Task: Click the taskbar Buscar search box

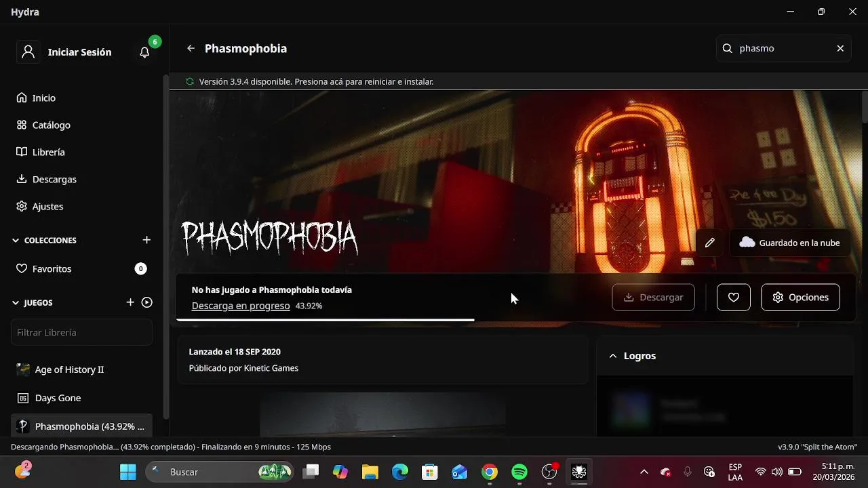Action: (x=220, y=472)
